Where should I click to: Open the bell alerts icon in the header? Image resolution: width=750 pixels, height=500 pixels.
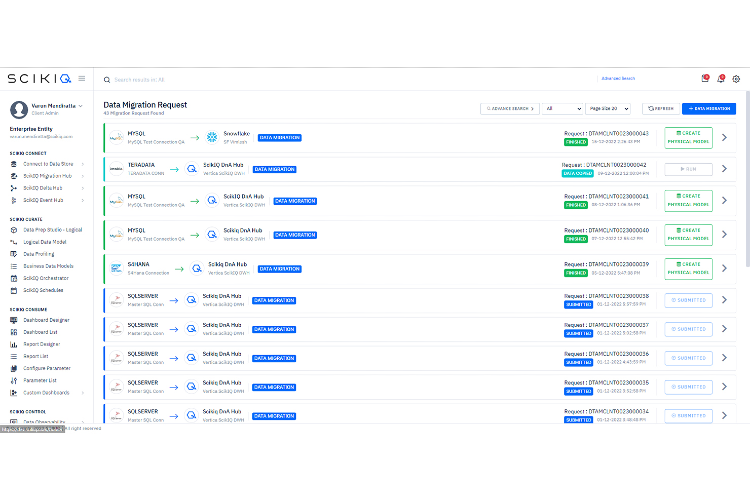(x=721, y=78)
